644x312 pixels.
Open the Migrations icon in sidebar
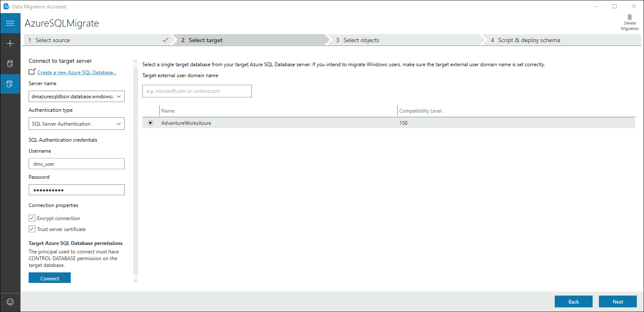[x=10, y=84]
